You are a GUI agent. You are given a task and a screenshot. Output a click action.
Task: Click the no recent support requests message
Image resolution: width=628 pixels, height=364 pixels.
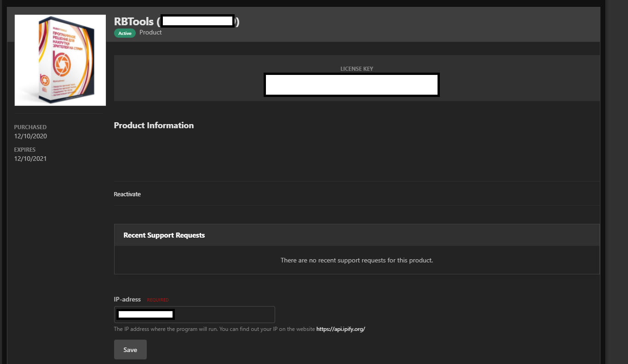click(357, 260)
